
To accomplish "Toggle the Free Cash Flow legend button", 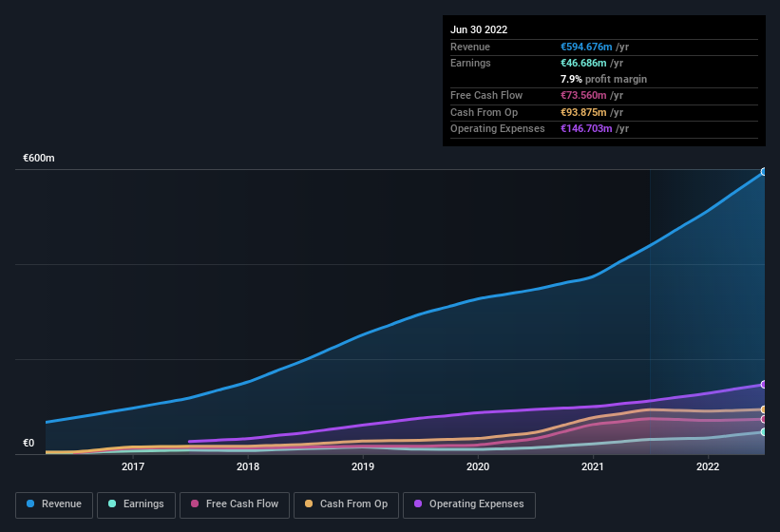I will tap(235, 504).
